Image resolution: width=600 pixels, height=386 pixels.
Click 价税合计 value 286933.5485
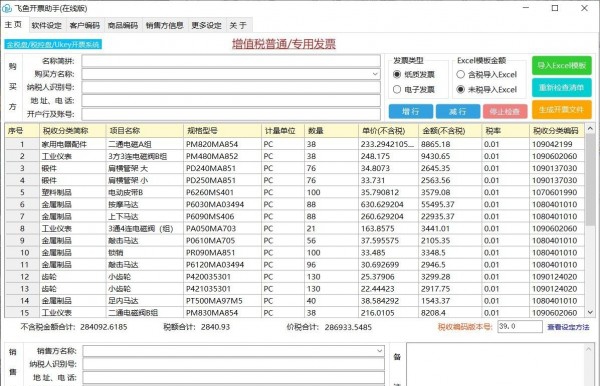click(348, 327)
